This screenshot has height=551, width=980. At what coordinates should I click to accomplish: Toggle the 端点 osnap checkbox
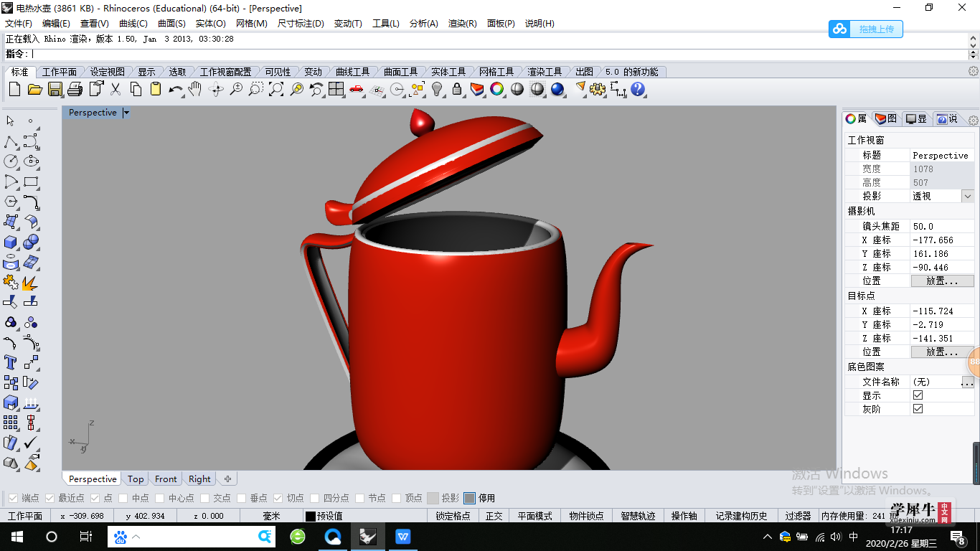pyautogui.click(x=12, y=498)
